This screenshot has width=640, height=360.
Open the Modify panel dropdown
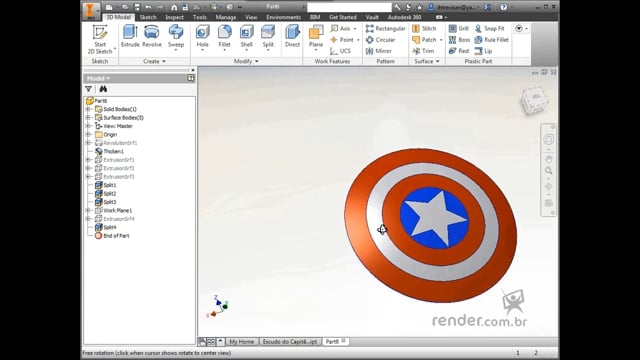pyautogui.click(x=246, y=61)
